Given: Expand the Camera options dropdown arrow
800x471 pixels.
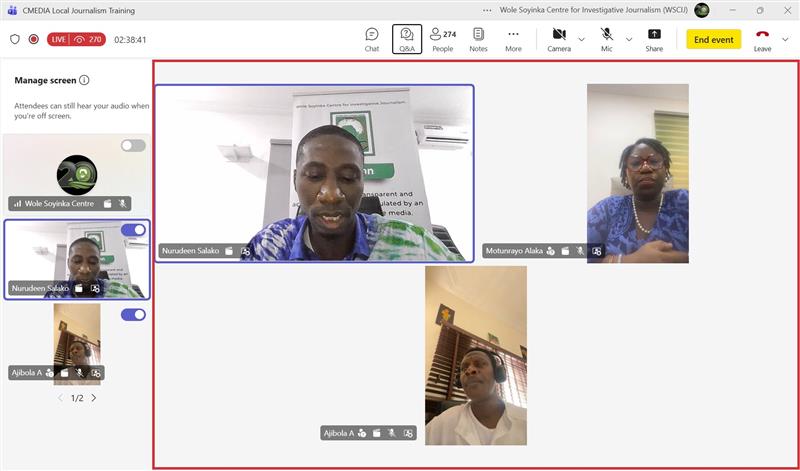Looking at the screenshot, I should pyautogui.click(x=581, y=40).
